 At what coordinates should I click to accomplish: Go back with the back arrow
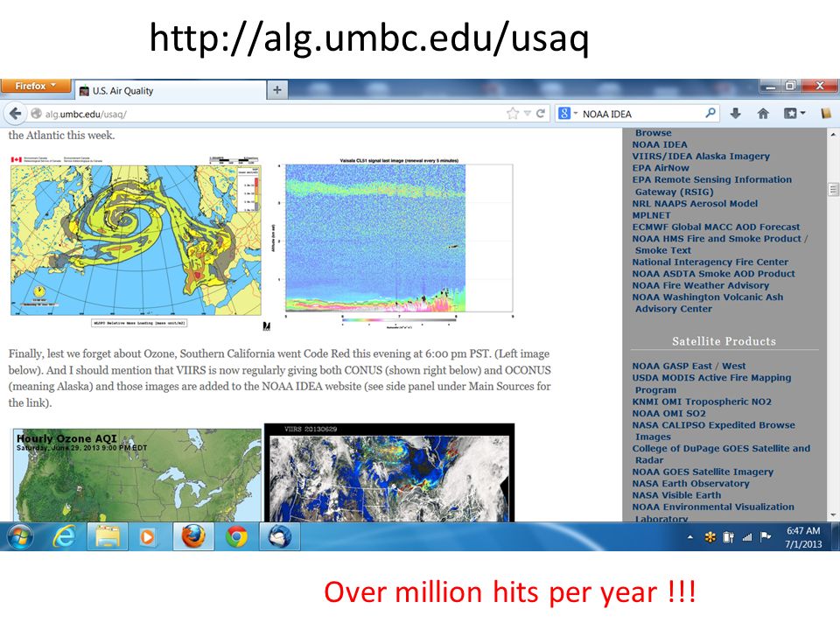point(15,114)
